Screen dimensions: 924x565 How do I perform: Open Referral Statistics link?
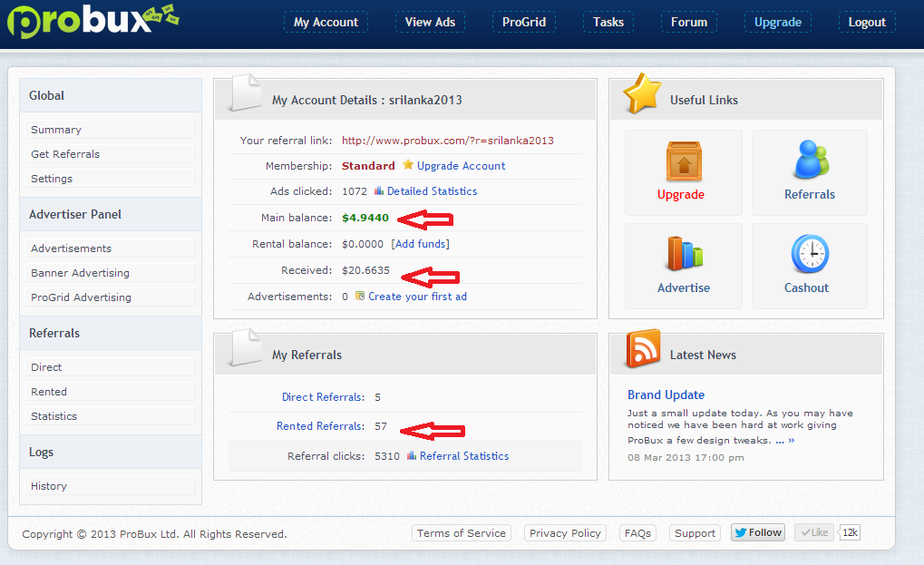point(463,456)
